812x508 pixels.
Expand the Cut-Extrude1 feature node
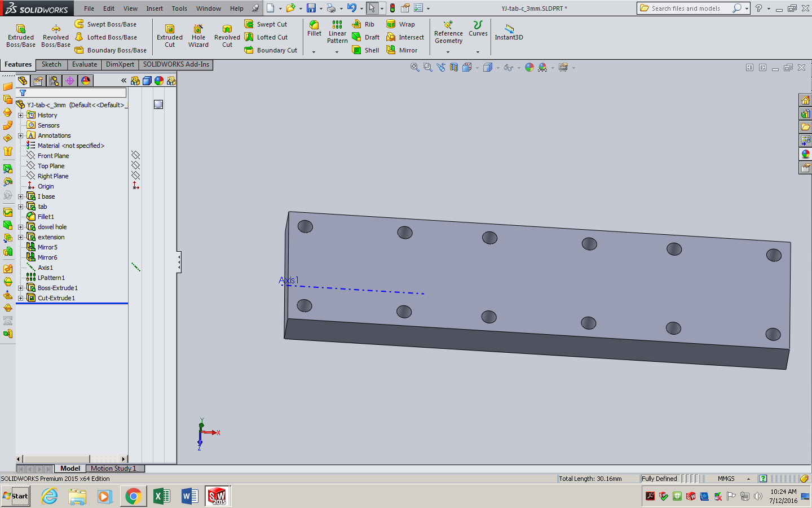point(20,298)
